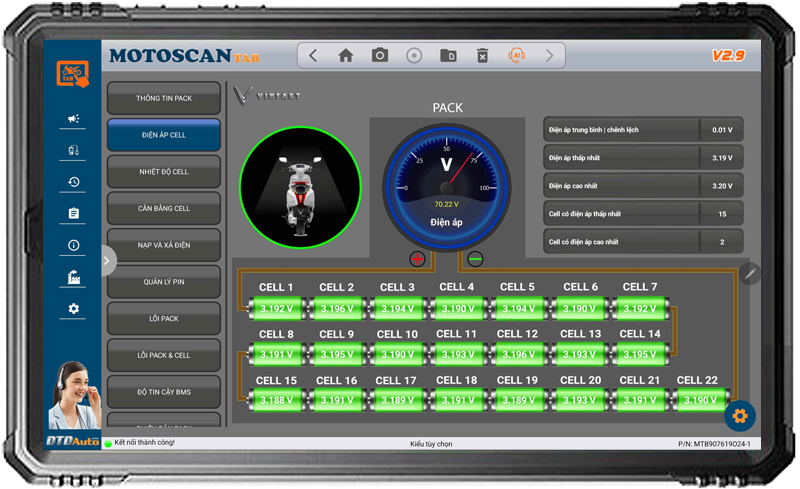The image size is (800, 489).
Task: Click the support agent avatar
Action: [x=74, y=395]
